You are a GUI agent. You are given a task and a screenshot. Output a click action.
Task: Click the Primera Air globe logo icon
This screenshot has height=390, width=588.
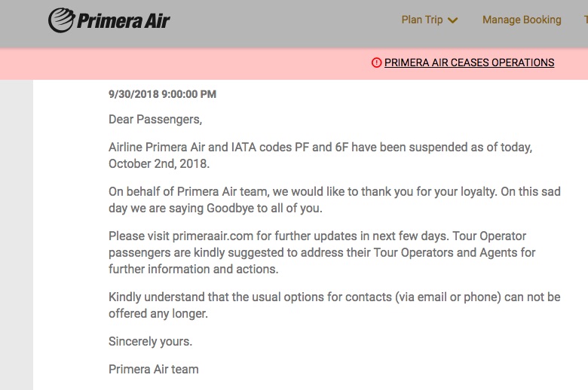(61, 20)
